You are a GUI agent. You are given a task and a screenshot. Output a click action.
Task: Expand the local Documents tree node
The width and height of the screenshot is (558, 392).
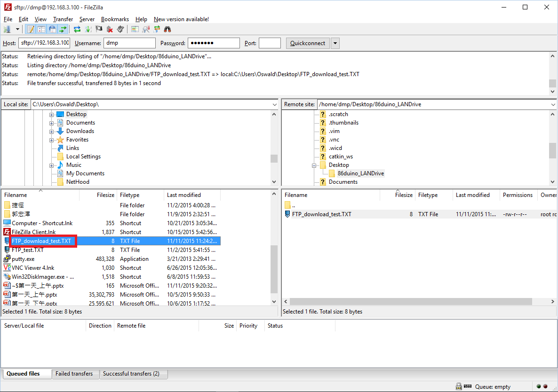click(52, 123)
